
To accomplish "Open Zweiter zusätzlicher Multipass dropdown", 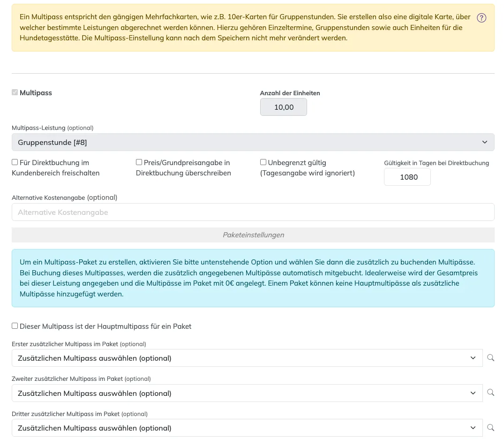I will pyautogui.click(x=247, y=393).
